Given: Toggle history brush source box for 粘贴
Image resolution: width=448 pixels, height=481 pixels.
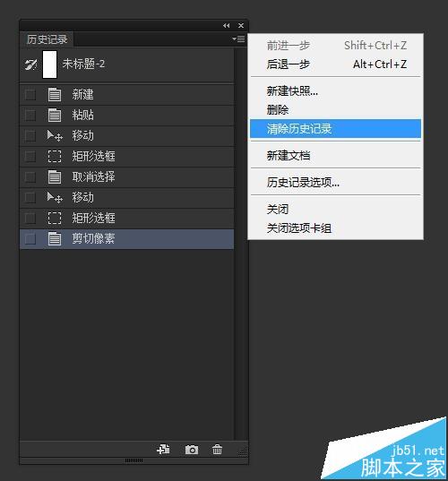Looking at the screenshot, I should tap(30, 115).
